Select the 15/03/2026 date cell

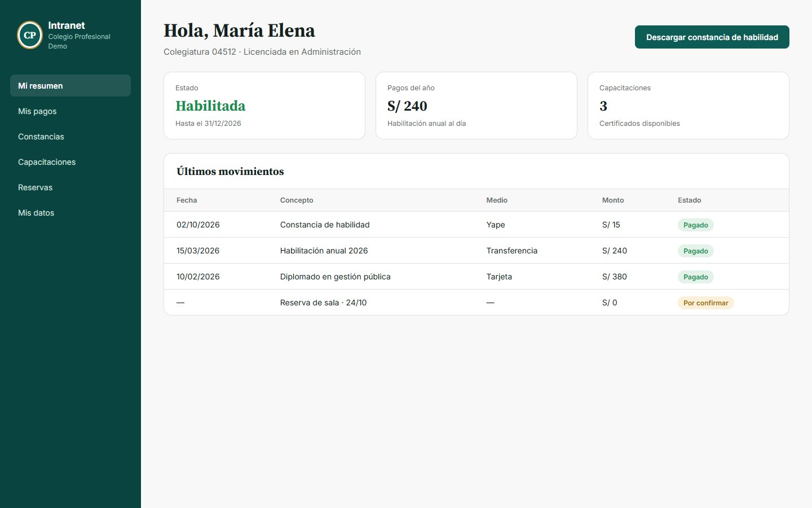point(198,251)
